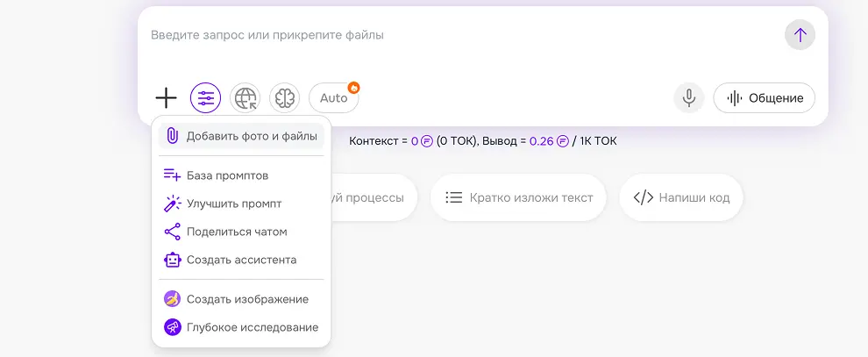Click the fire badge on Auto
This screenshot has width=868, height=357.
pos(353,88)
